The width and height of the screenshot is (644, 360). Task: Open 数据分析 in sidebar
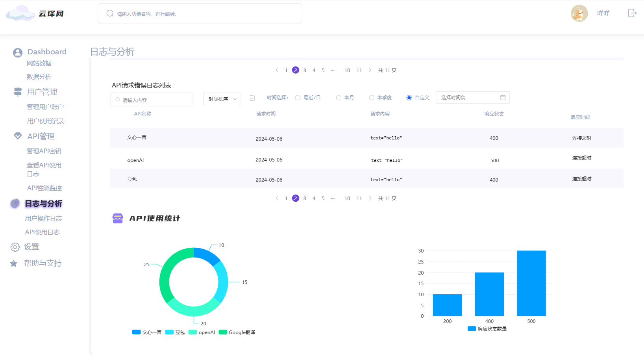(39, 77)
